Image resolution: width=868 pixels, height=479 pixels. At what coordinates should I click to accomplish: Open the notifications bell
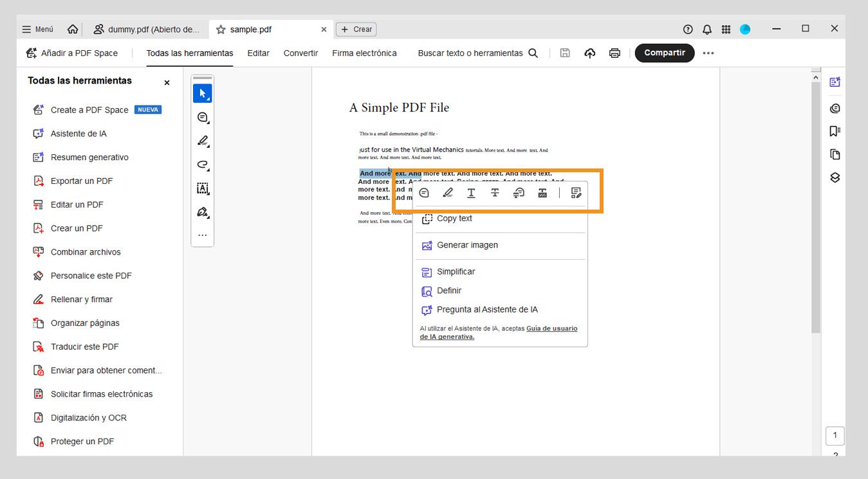pyautogui.click(x=707, y=29)
